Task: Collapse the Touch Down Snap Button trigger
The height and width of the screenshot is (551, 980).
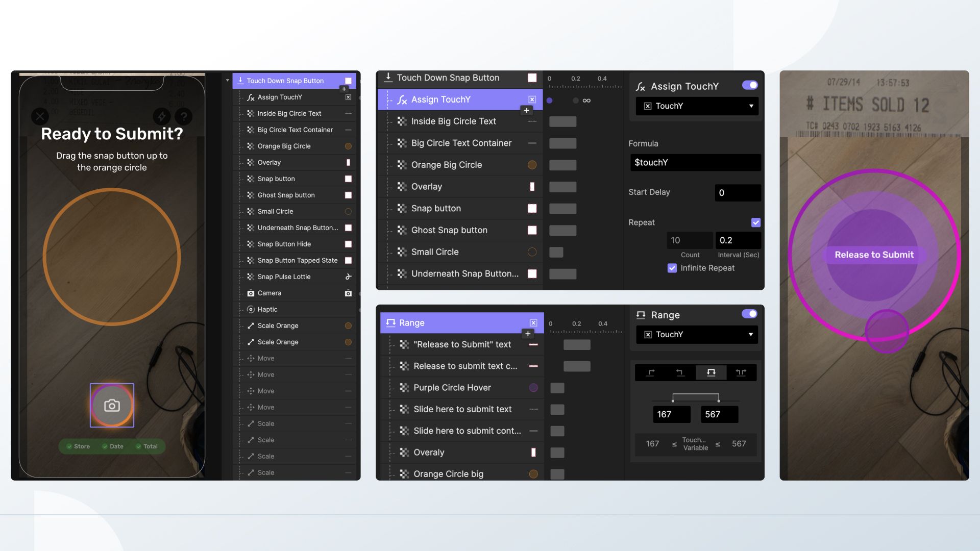Action: pos(228,81)
